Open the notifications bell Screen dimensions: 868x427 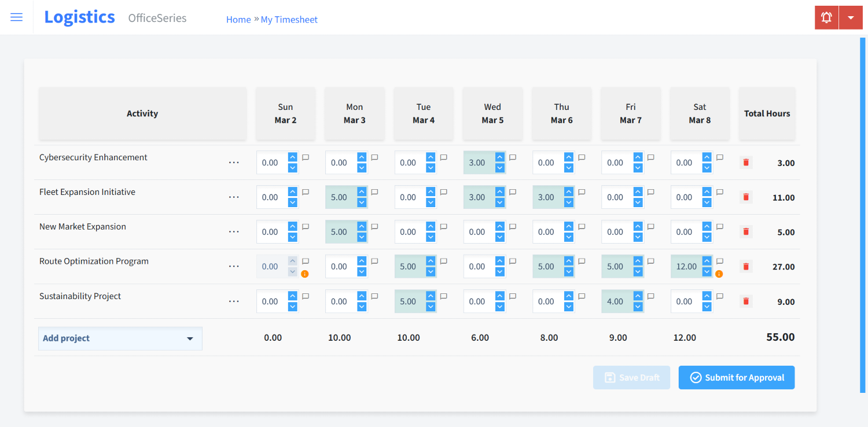point(826,17)
